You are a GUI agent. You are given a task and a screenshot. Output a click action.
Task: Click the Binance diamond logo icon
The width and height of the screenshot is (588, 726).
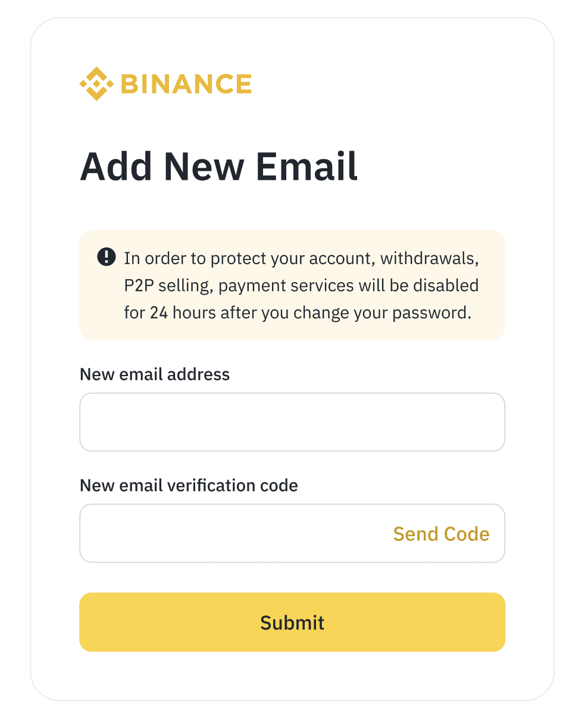[x=96, y=84]
